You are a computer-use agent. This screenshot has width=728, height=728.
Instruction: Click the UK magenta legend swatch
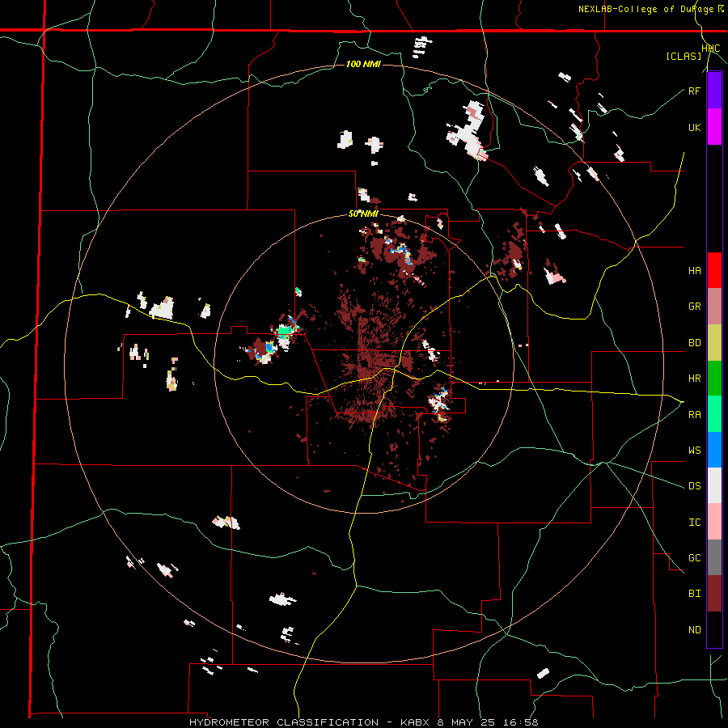[714, 127]
